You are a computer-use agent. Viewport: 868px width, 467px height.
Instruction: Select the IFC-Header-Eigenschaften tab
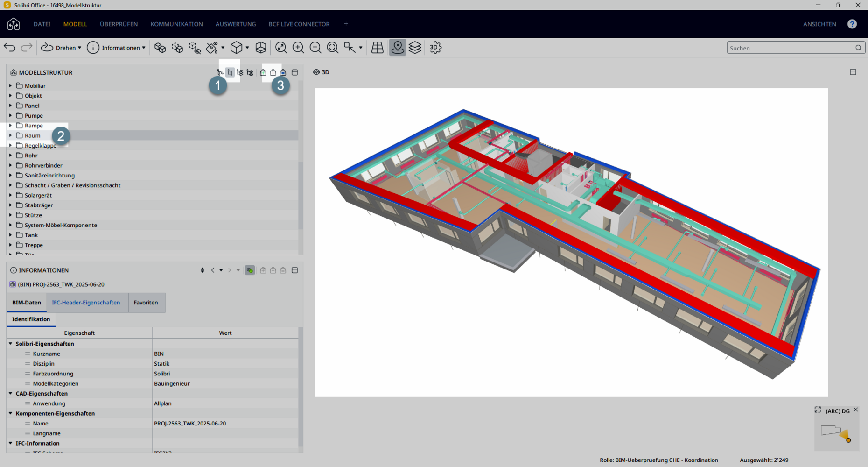pos(86,303)
